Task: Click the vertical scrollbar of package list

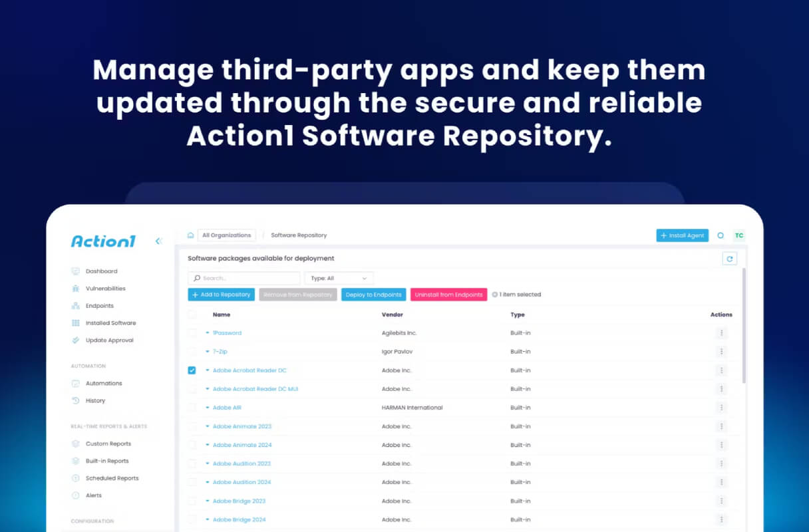Action: [744, 326]
